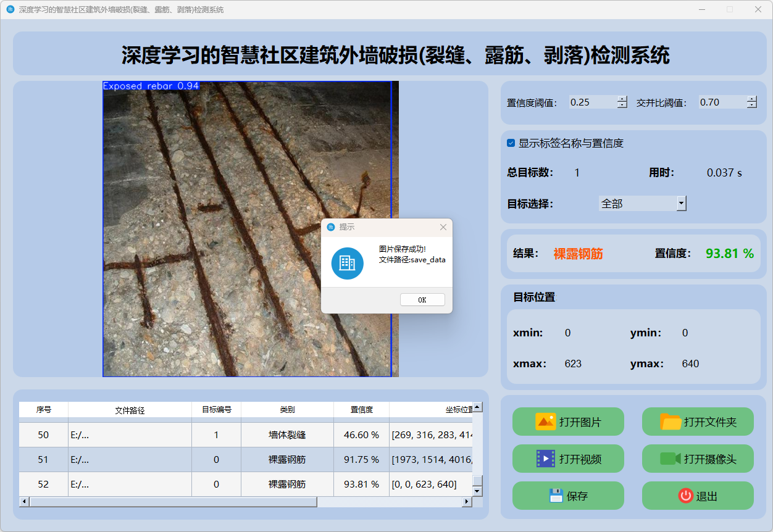Click the 退出 button label

tap(706, 496)
